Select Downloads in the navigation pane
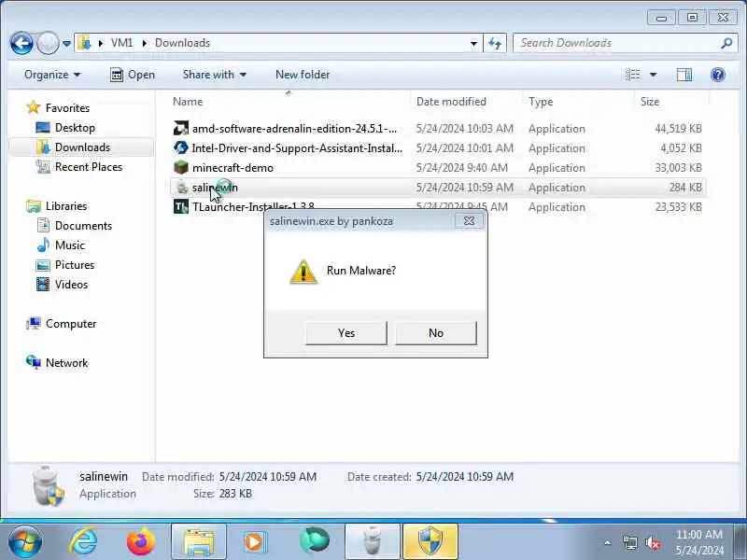 (82, 147)
